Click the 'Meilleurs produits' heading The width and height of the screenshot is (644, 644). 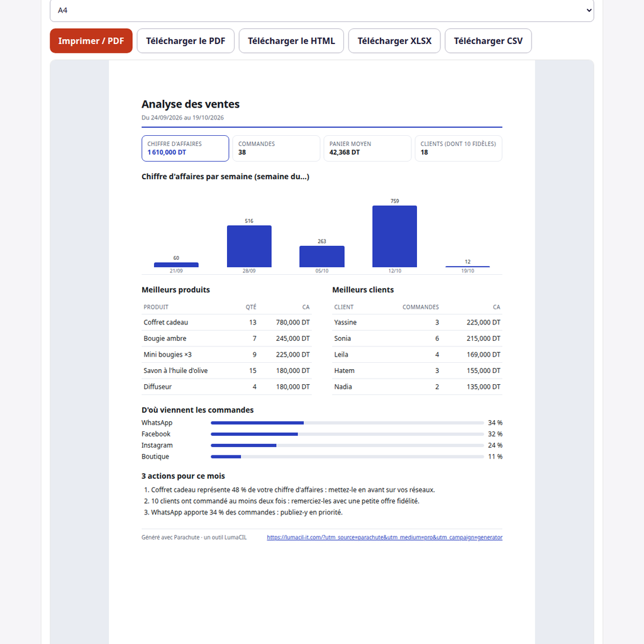176,289
